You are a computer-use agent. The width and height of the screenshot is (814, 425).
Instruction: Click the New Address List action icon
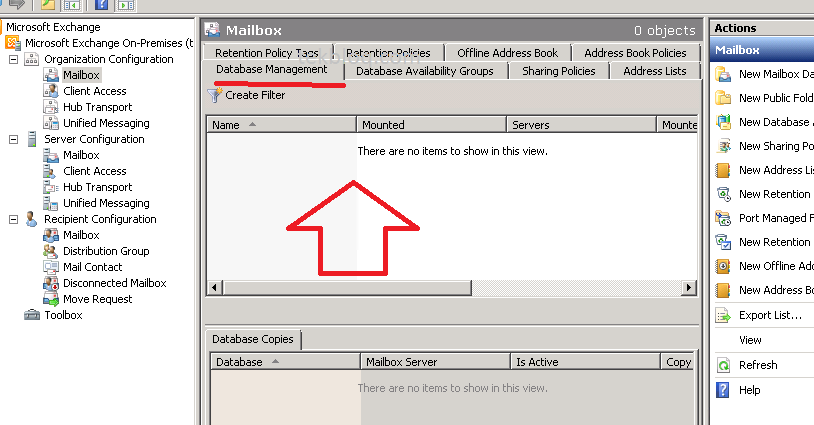click(x=723, y=170)
